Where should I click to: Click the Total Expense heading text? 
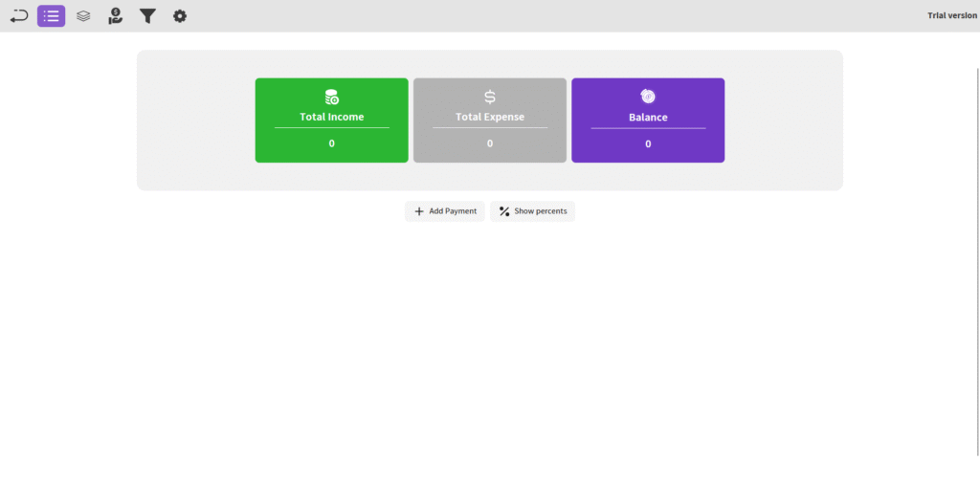(490, 118)
